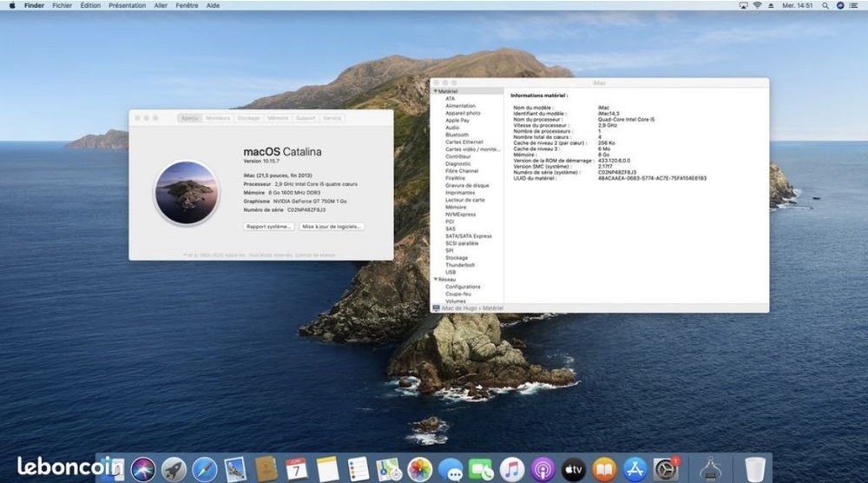Select Coupe-feu under Réseau

point(457,294)
